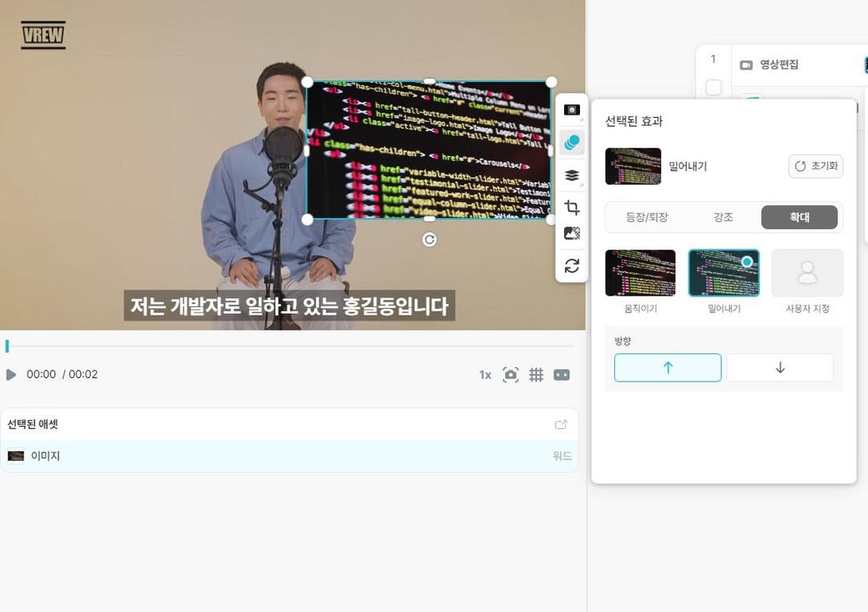The height and width of the screenshot is (612, 868).
Task: Click the 초기화 reset button
Action: click(x=815, y=166)
